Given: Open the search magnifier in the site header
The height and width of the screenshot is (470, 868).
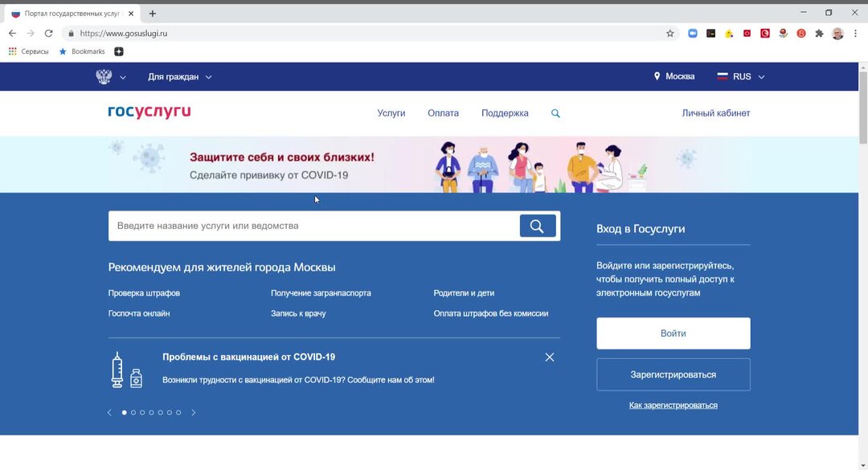Looking at the screenshot, I should [x=555, y=113].
